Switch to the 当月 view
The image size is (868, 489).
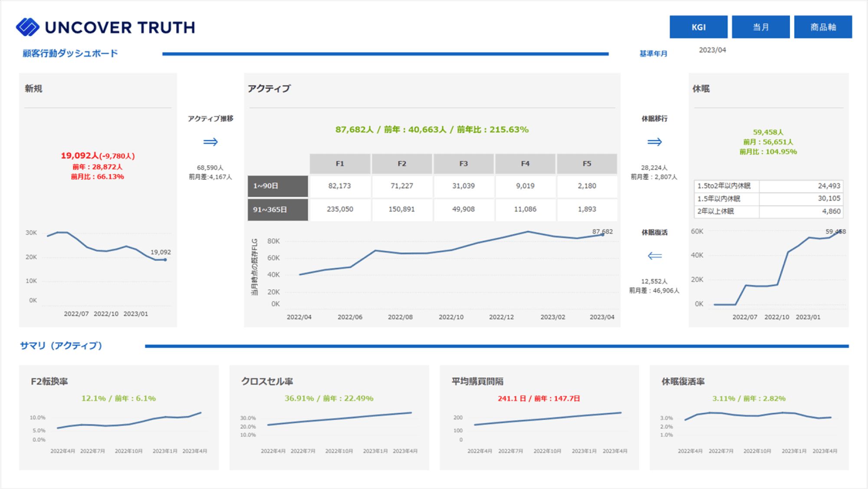coord(760,27)
